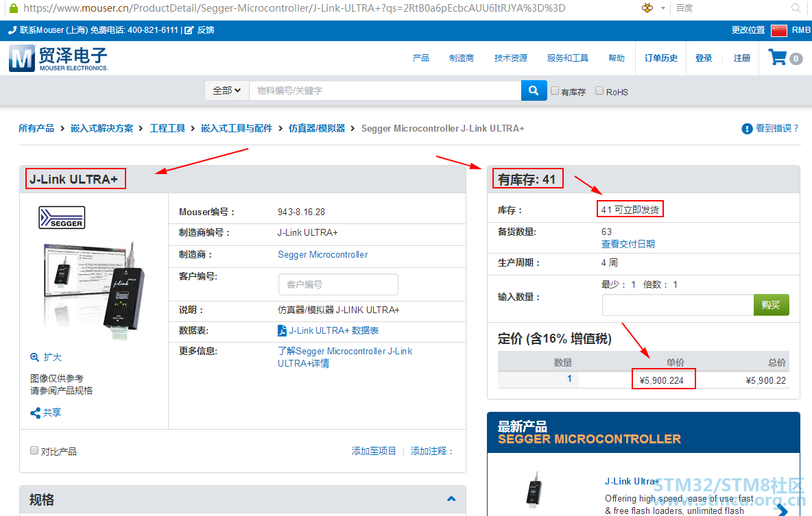Screen dimensions: 812x516
Task: Click the browser address bar URL
Action: click(294, 8)
